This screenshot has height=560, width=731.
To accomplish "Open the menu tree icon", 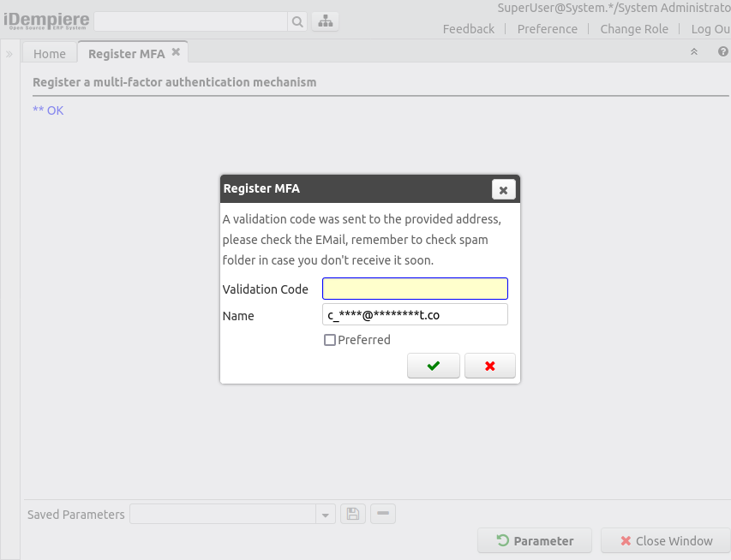I will (x=325, y=21).
